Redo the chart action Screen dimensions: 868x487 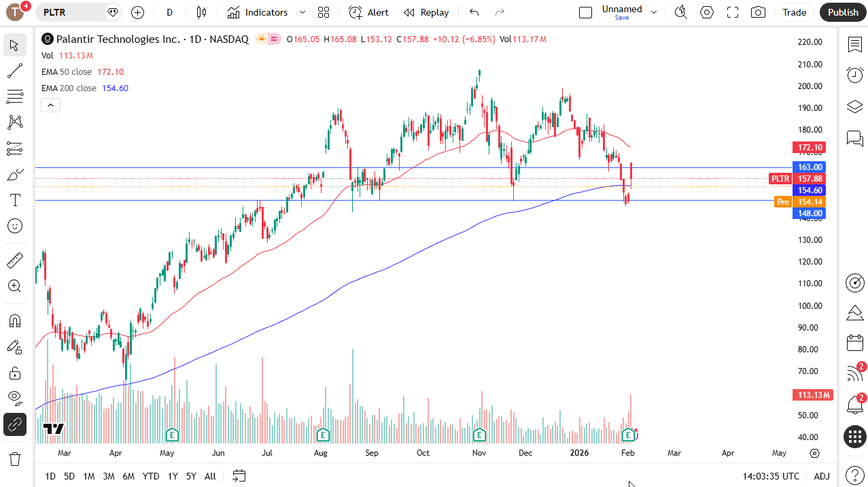click(500, 12)
